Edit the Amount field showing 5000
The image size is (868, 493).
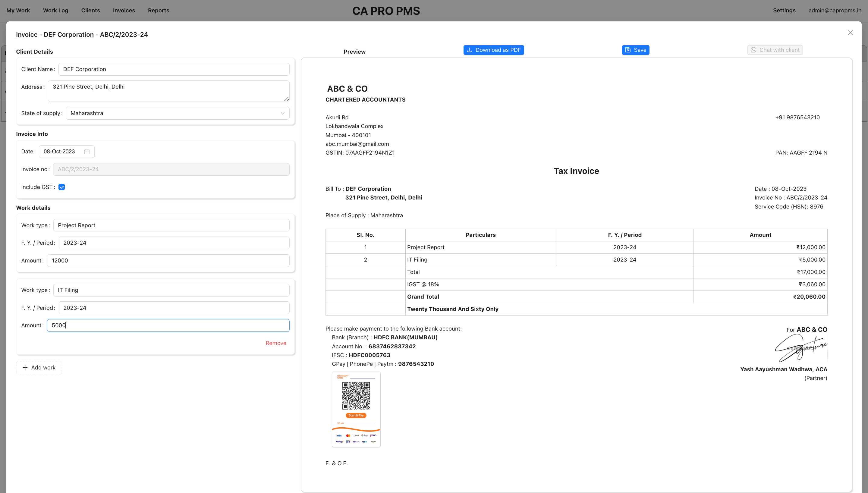168,325
